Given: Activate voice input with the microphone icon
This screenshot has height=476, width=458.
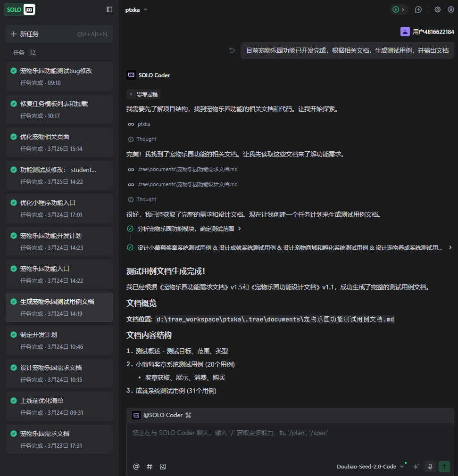Looking at the screenshot, I should (x=430, y=467).
